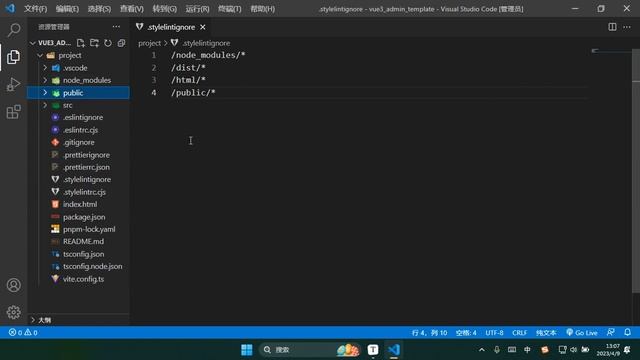Split the editor to the right
The width and height of the screenshot is (640, 360).
point(612,27)
